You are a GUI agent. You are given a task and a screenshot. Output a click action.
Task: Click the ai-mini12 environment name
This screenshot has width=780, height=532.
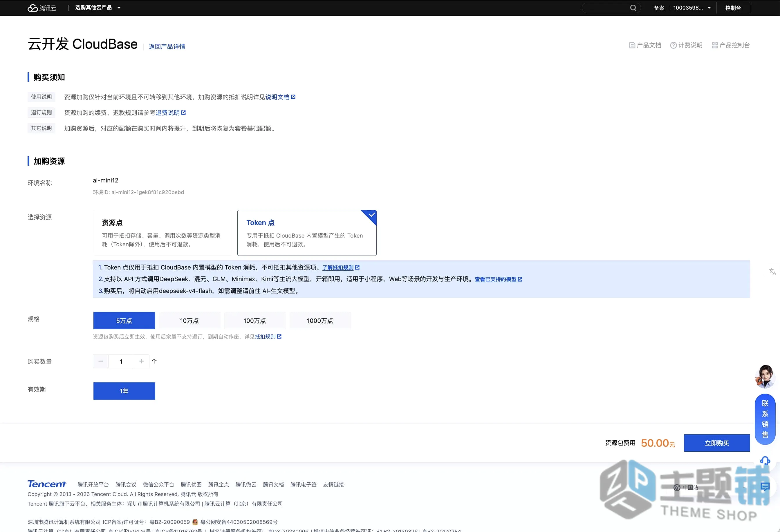click(105, 180)
